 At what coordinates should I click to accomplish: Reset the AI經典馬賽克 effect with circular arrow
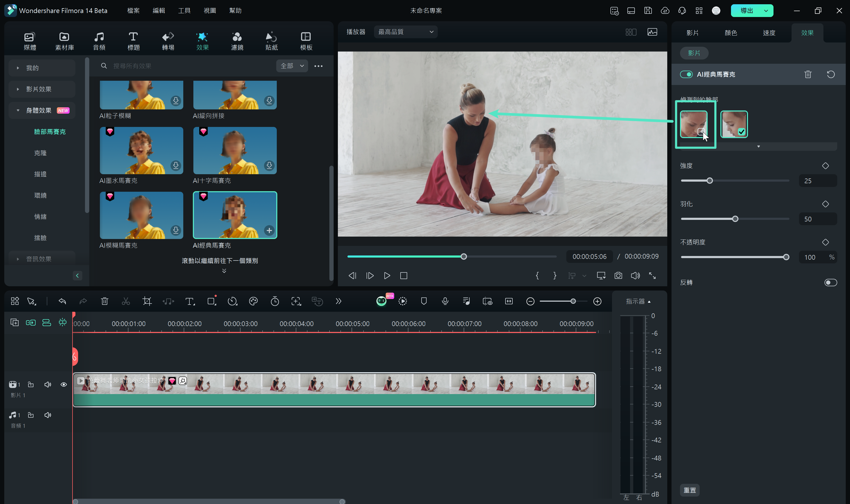[831, 74]
